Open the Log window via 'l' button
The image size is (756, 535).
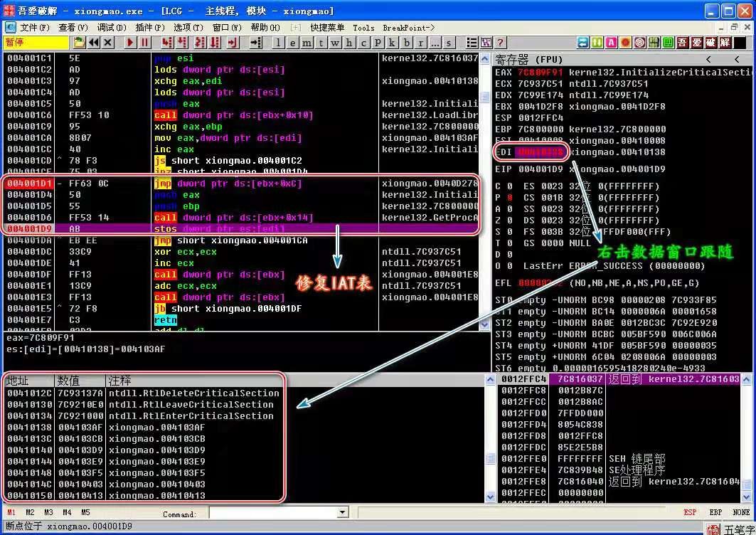pyautogui.click(x=277, y=43)
